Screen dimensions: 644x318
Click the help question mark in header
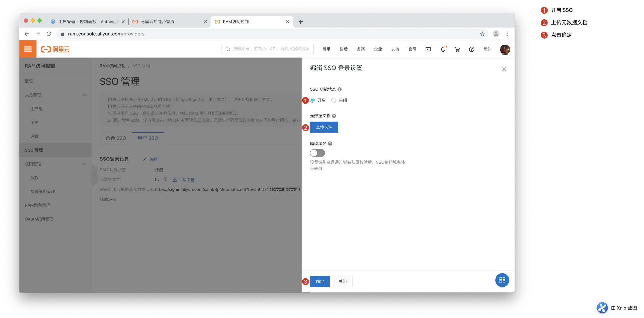coord(471,49)
